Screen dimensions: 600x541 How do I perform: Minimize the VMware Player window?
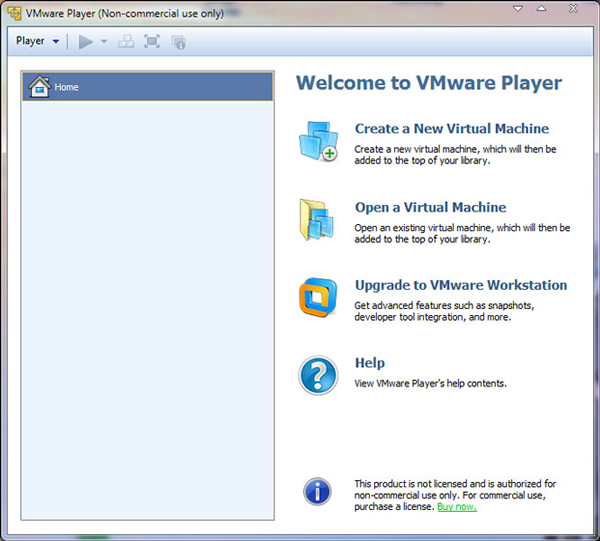[x=518, y=8]
